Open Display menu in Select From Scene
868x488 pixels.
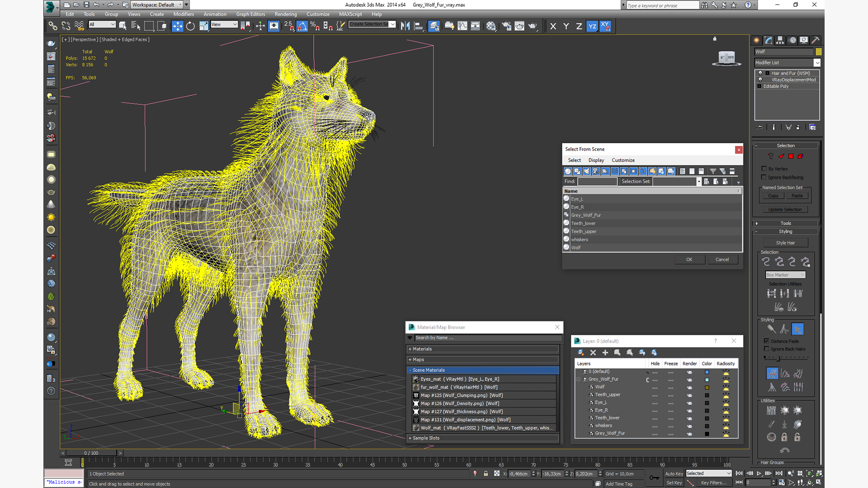pos(596,160)
